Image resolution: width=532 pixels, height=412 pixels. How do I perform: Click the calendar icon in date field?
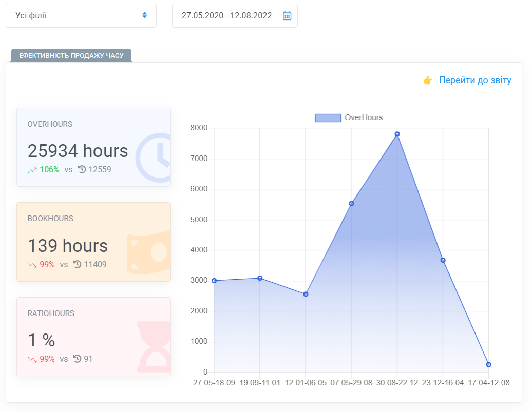[x=287, y=15]
